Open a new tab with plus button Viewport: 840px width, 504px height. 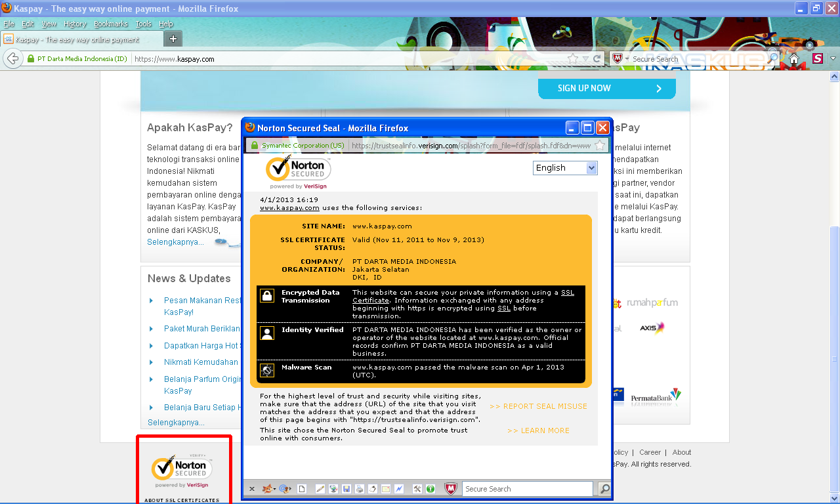tap(173, 39)
